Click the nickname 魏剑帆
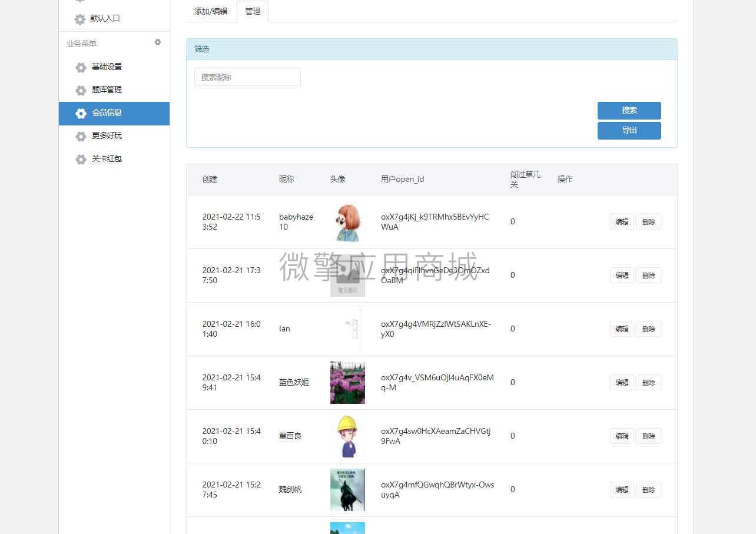This screenshot has height=534, width=756. (290, 490)
